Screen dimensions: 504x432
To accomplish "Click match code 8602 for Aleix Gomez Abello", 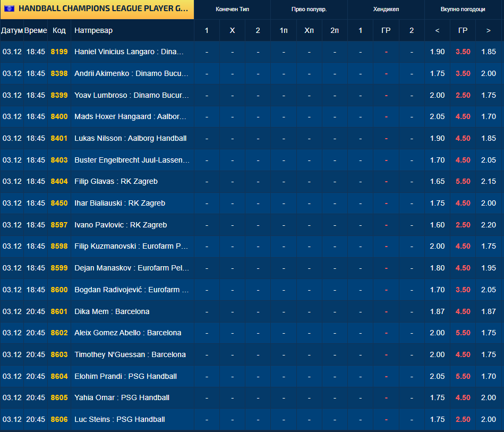I will tap(59, 333).
